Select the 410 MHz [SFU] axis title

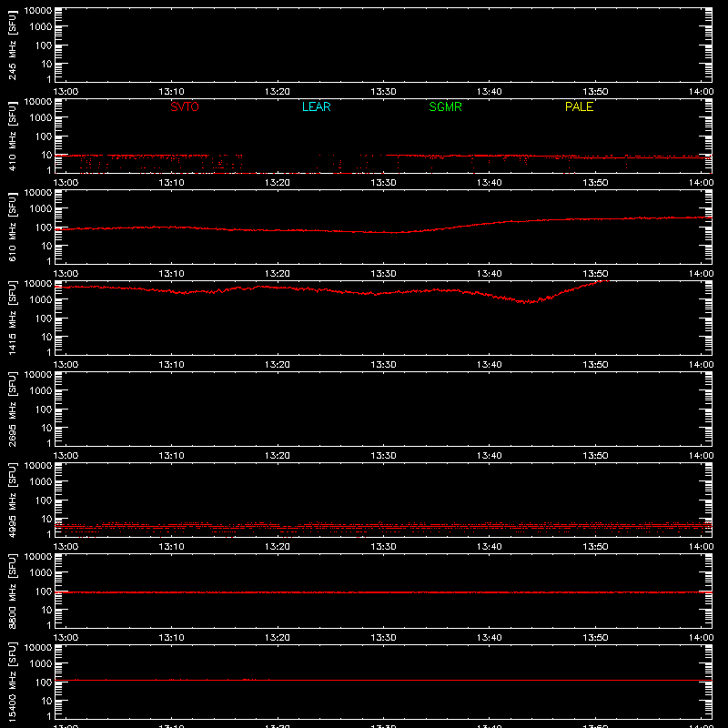(12, 136)
